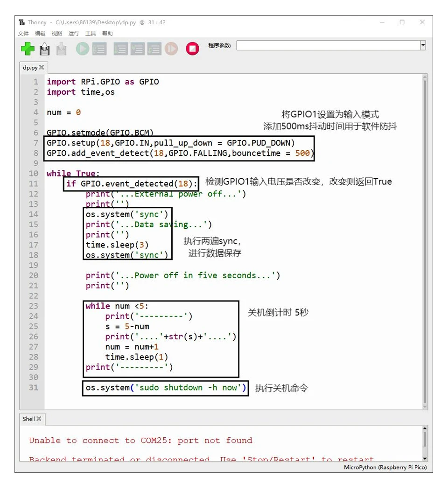Click the editor vertical scrollbar
Image resolution: width=448 pixels, height=490 pixels.
click(425, 241)
